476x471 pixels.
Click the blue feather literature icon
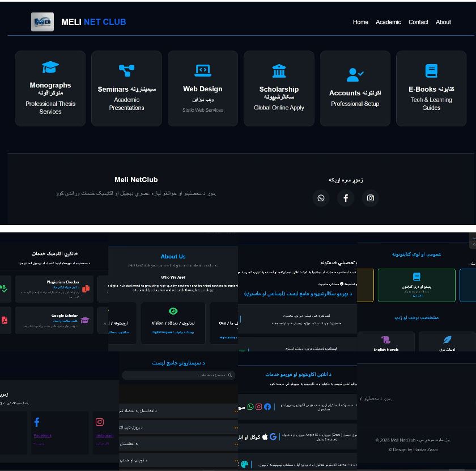click(447, 340)
